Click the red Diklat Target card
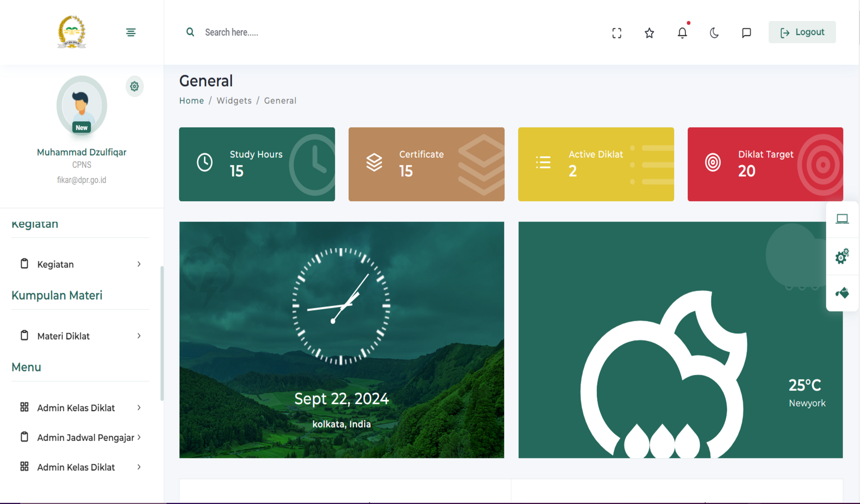Image resolution: width=860 pixels, height=504 pixels. [765, 164]
